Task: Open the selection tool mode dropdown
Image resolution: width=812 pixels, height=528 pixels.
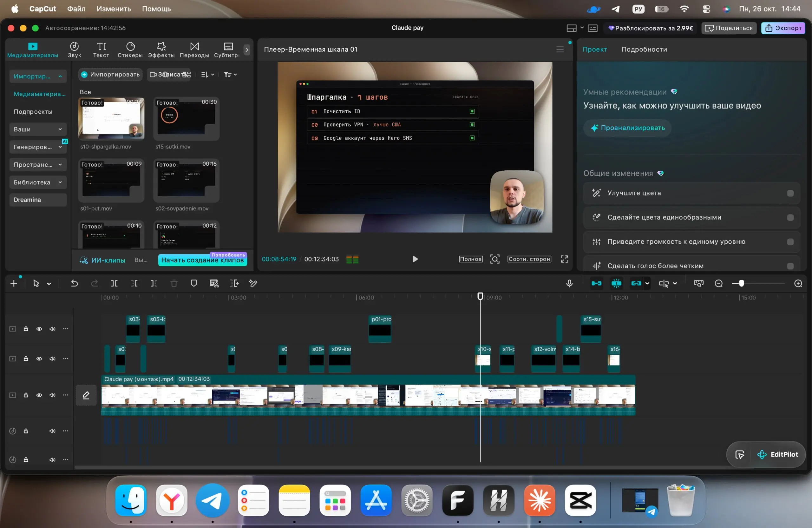Action: pyautogui.click(x=49, y=284)
